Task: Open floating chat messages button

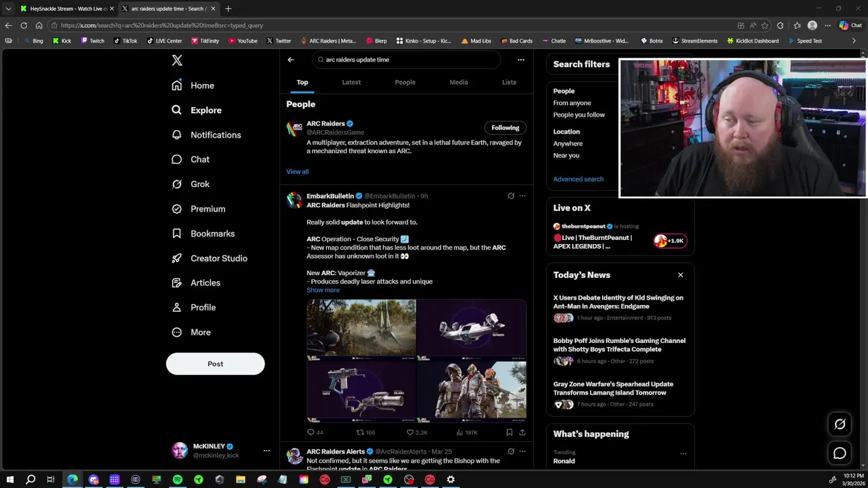Action: [x=840, y=453]
